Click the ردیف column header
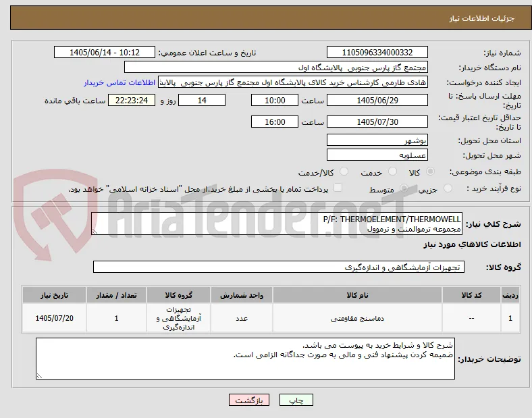Viewport: 532px width, 418px height. point(510,295)
